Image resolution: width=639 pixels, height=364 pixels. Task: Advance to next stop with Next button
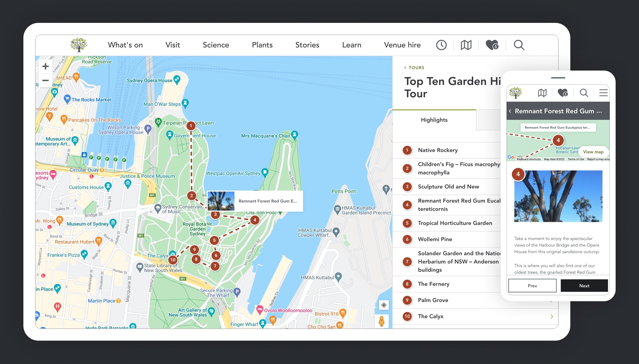click(584, 285)
